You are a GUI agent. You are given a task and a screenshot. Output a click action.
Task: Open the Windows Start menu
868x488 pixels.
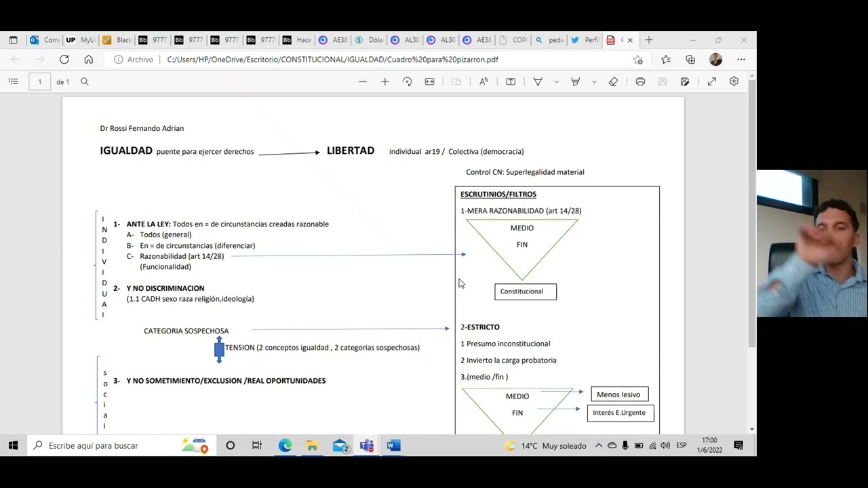coord(13,445)
